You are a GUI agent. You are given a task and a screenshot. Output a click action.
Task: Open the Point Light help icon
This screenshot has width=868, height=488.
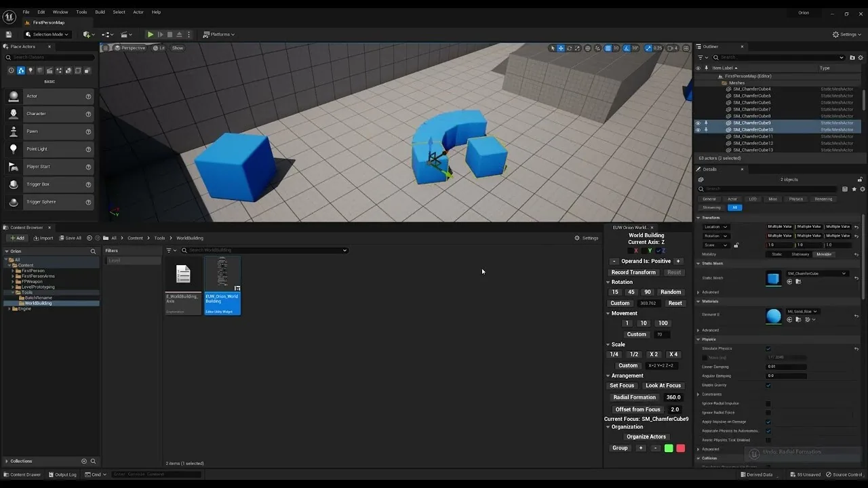(88, 149)
